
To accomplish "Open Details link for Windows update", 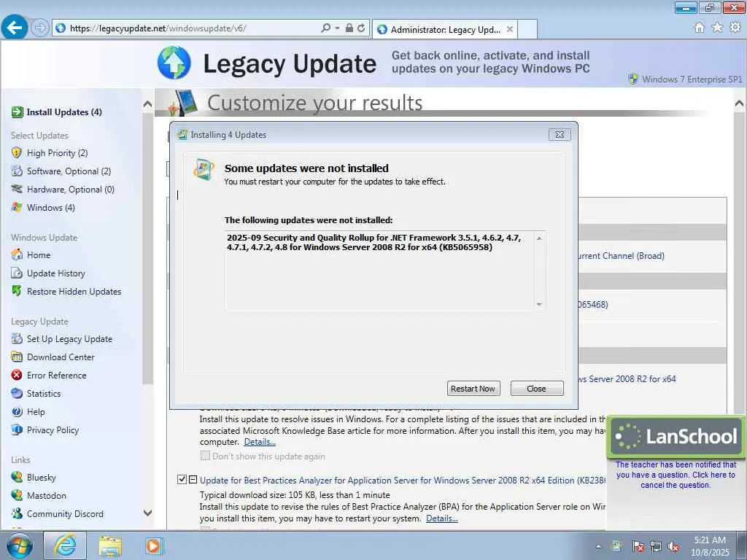I will coord(260,442).
